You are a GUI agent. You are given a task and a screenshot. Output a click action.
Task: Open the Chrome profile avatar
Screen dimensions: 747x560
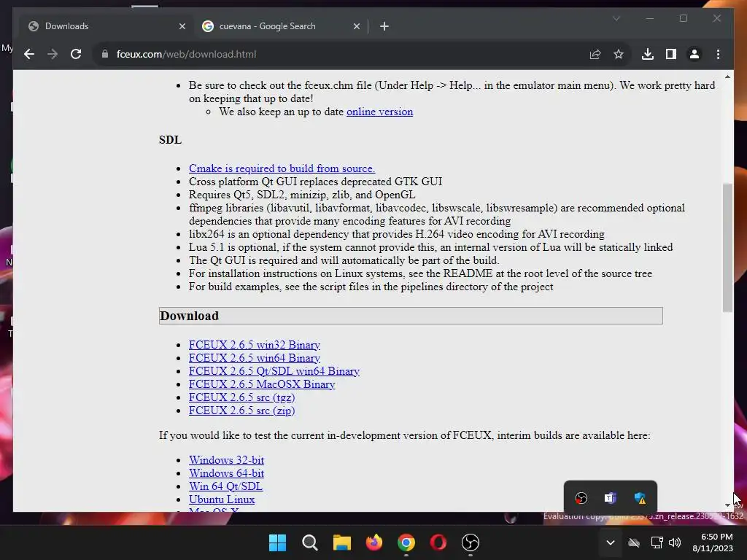pyautogui.click(x=694, y=54)
